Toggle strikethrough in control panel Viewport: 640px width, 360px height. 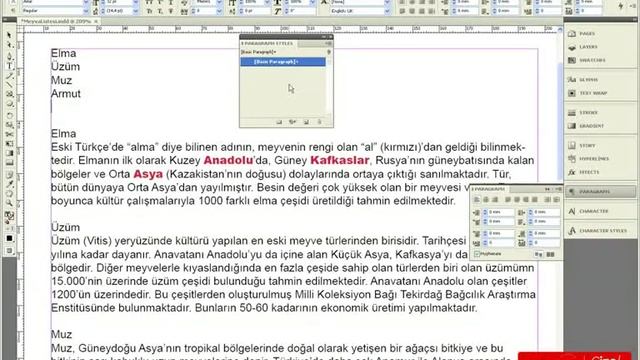coord(171,11)
